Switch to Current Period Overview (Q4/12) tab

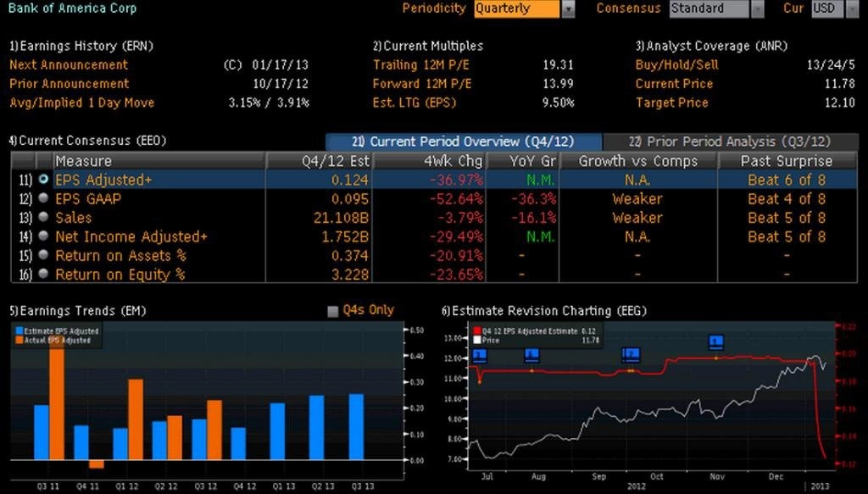[x=464, y=142]
